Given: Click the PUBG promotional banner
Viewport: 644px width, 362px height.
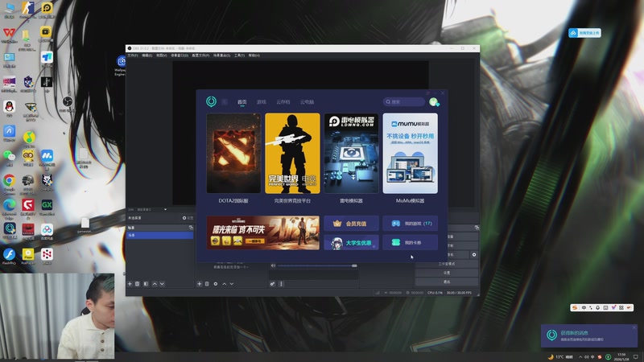Looking at the screenshot, I should click(x=263, y=232).
